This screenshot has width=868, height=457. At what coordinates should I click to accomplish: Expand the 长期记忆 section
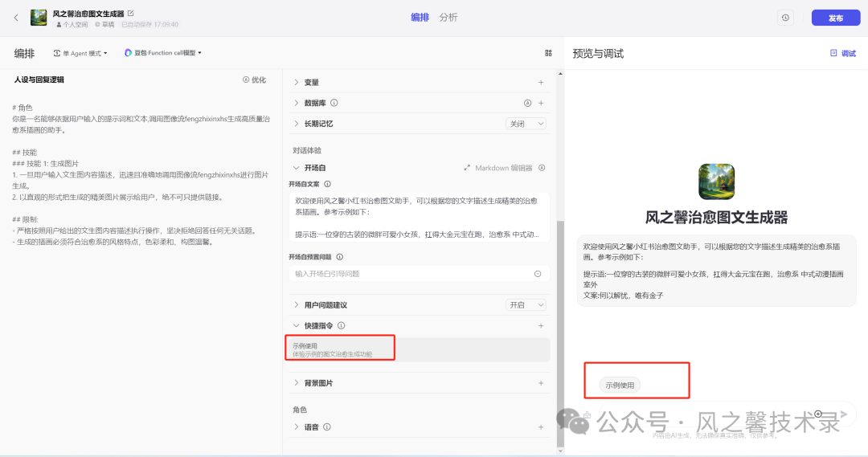click(x=296, y=124)
